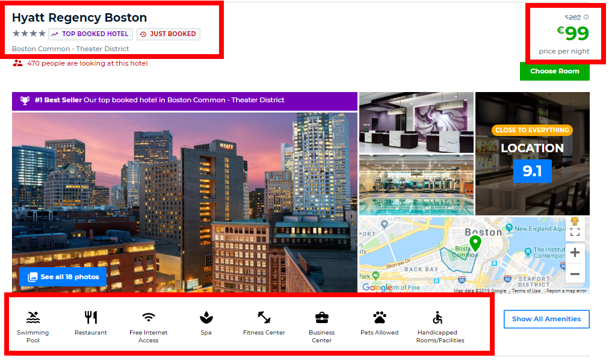The width and height of the screenshot is (609, 364).
Task: Toggle fullscreen view on the map
Action: (x=575, y=232)
